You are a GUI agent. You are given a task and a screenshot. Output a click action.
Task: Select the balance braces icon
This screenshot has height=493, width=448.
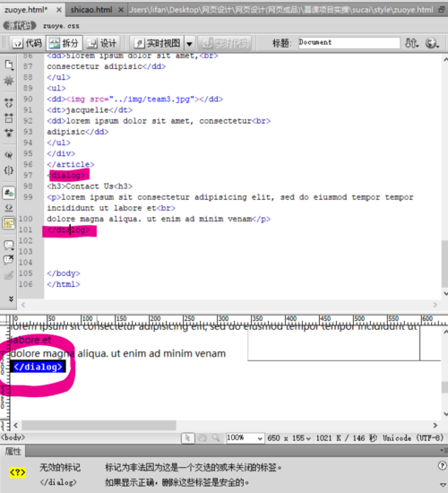pos(9,170)
